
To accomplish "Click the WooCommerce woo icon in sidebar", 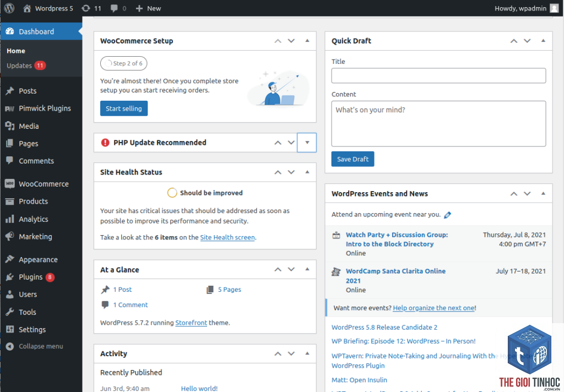I will coord(10,184).
